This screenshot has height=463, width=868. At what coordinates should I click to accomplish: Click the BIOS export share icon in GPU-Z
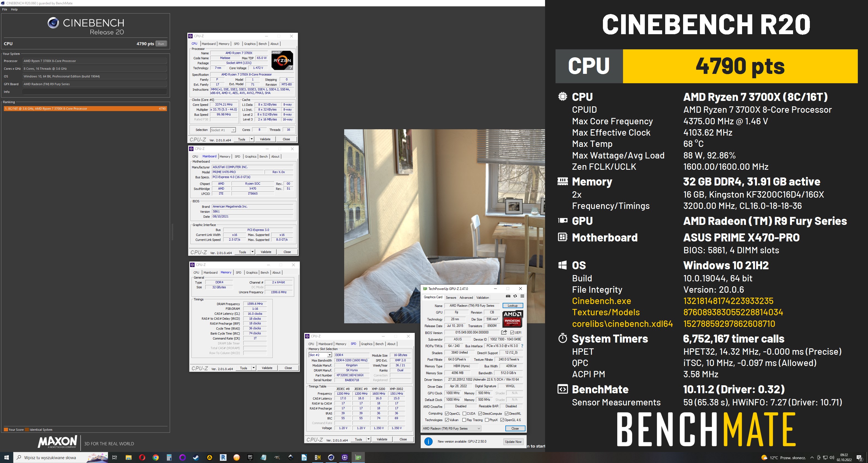click(504, 332)
